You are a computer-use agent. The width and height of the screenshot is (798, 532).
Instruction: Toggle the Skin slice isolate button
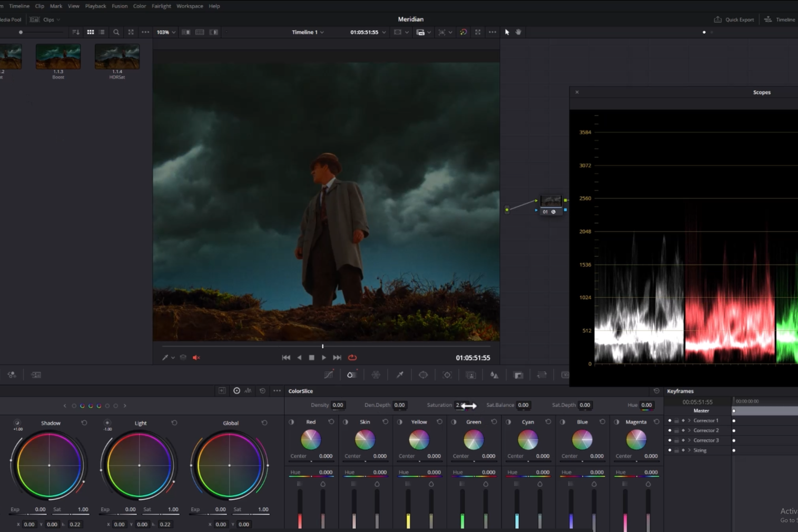point(346,422)
